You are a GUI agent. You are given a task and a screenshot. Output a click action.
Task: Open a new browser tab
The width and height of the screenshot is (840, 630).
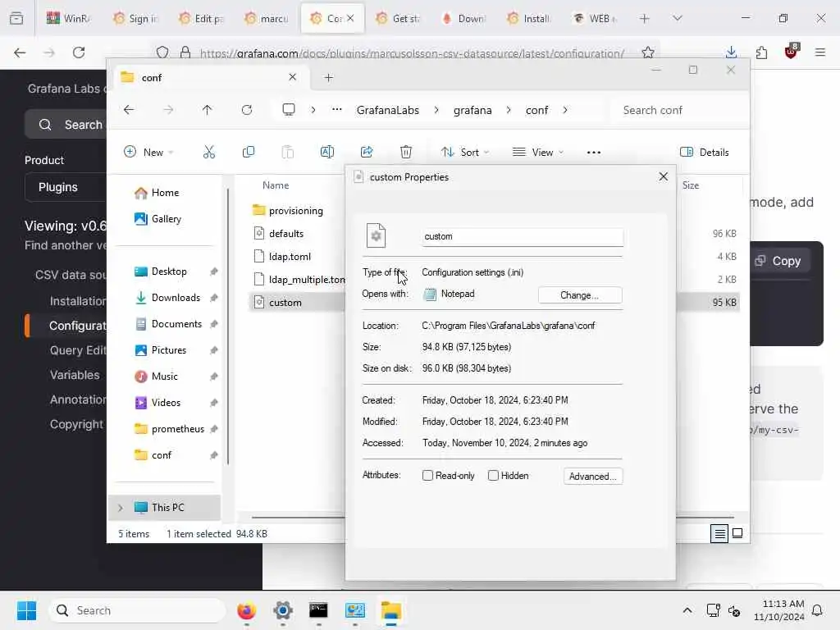click(x=645, y=19)
